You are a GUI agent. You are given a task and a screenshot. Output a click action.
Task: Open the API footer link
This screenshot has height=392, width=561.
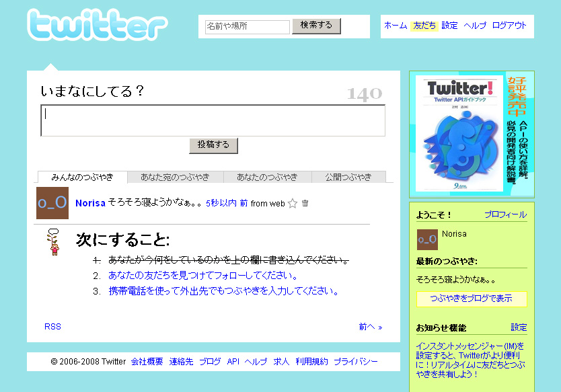coord(233,362)
